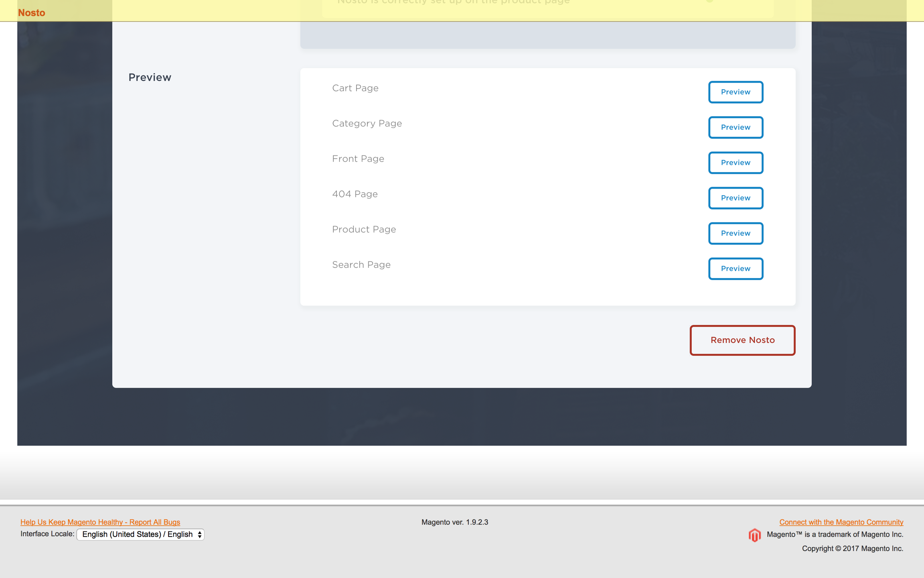Preview the 404 Page
Screen dimensions: 924x578
[735, 198]
